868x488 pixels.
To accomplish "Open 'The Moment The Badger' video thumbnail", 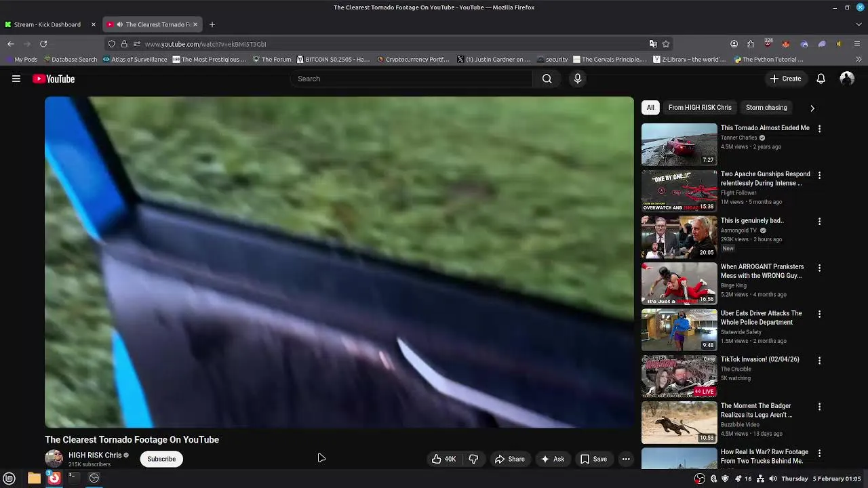I will [x=679, y=422].
